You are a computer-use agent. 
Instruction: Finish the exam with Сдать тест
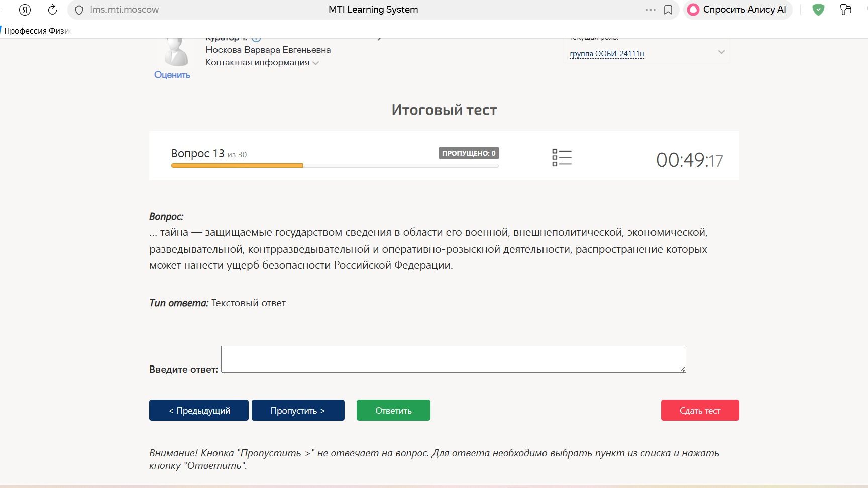pos(700,410)
